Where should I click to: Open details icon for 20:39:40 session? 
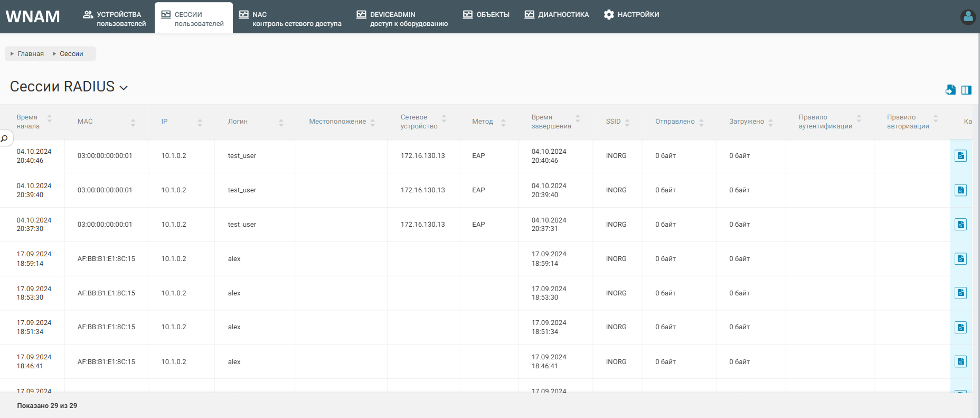960,190
